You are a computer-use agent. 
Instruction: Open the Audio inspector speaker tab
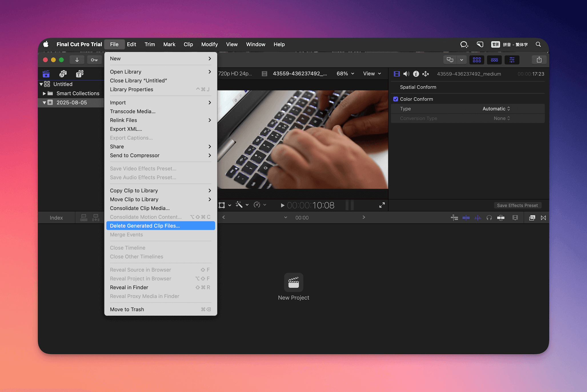tap(406, 74)
